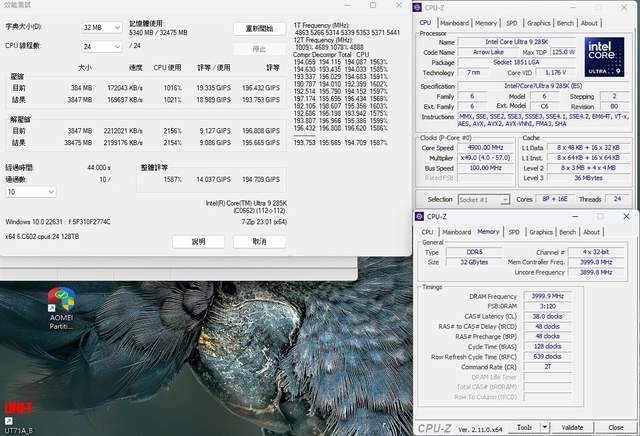Click the FSB:DRAM value 3:120
The height and width of the screenshot is (436, 640).
547,306
